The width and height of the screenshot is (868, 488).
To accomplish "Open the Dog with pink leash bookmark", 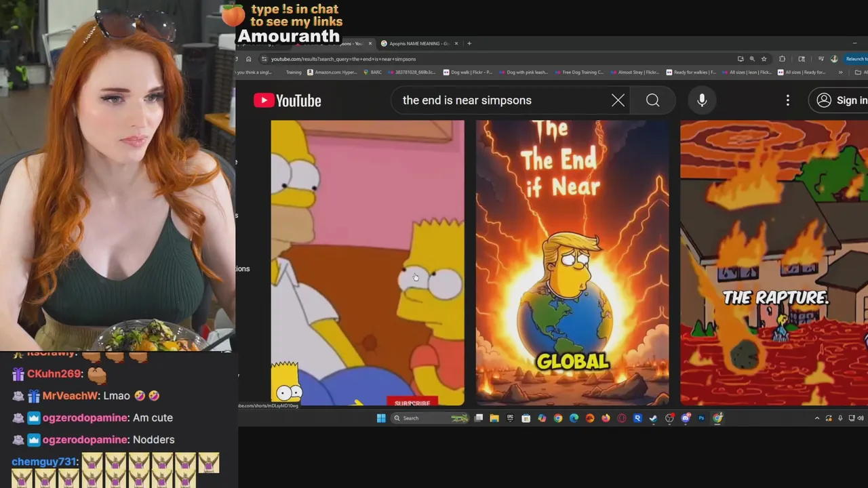I will click(x=522, y=73).
